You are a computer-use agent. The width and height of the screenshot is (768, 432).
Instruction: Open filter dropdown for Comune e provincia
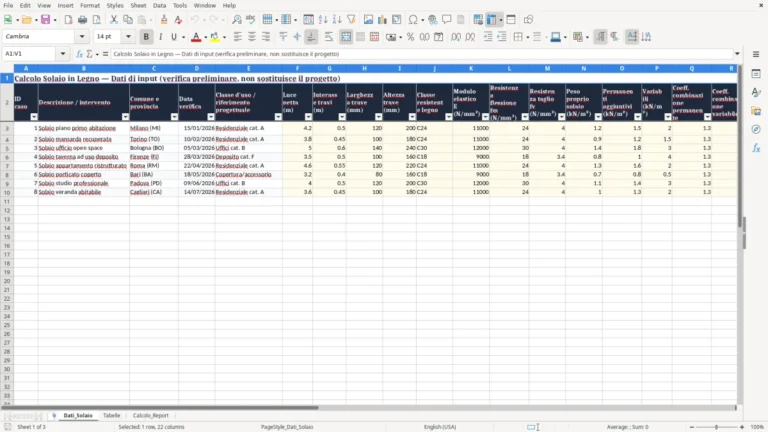(174, 117)
